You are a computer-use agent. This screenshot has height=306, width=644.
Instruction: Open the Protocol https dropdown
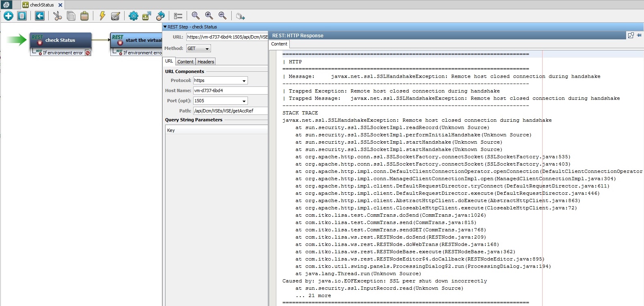pos(244,81)
